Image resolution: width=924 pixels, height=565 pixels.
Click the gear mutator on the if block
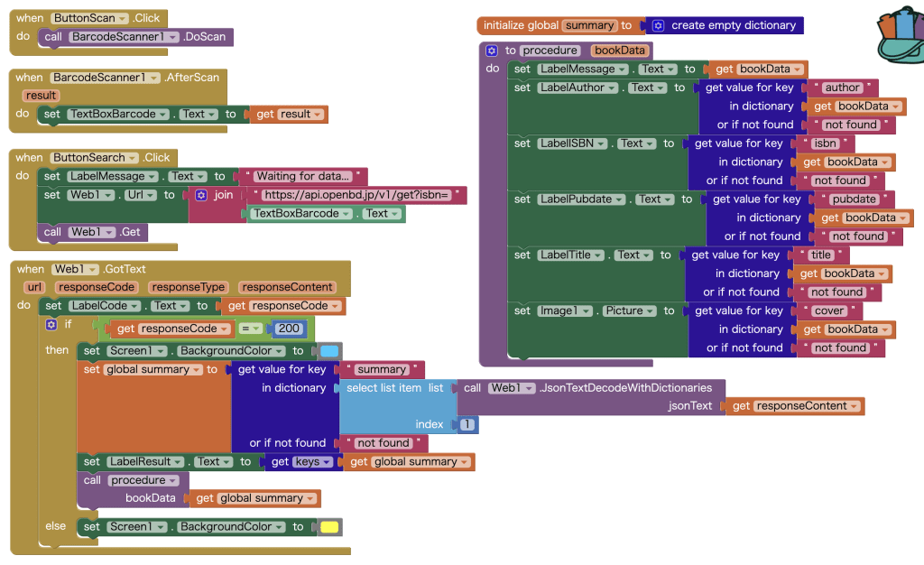coord(51,324)
